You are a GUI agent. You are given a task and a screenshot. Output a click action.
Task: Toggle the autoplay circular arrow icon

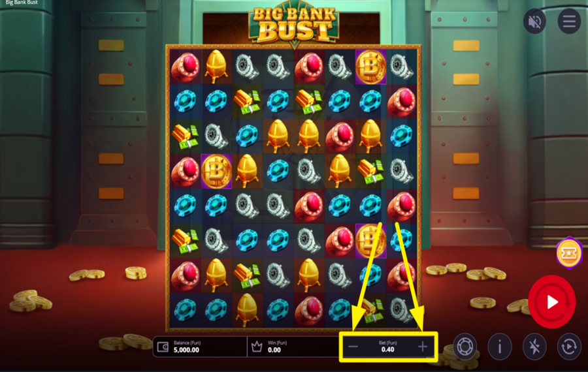[x=569, y=347]
